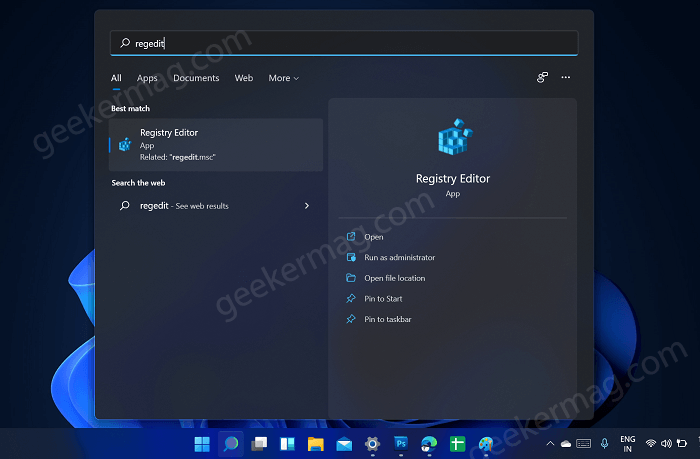The image size is (700, 459).
Task: Expand the regedit web result chevron
Action: click(307, 206)
